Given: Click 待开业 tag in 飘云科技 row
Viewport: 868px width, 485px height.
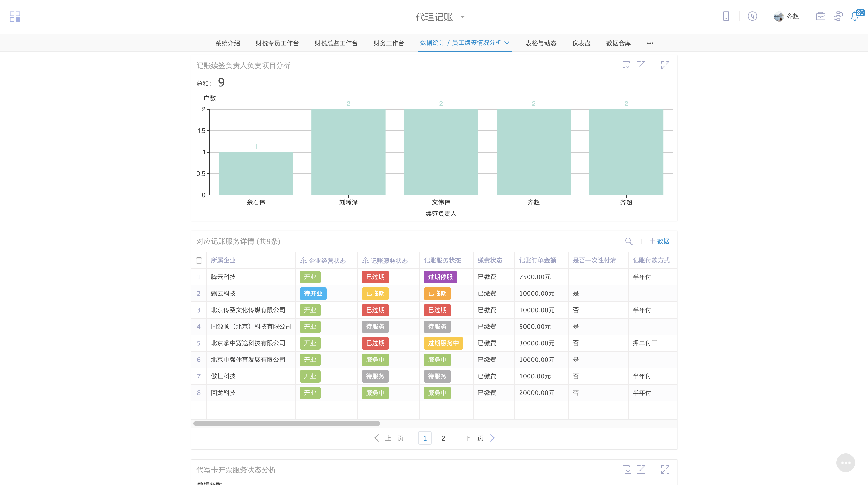Looking at the screenshot, I should tap(313, 294).
